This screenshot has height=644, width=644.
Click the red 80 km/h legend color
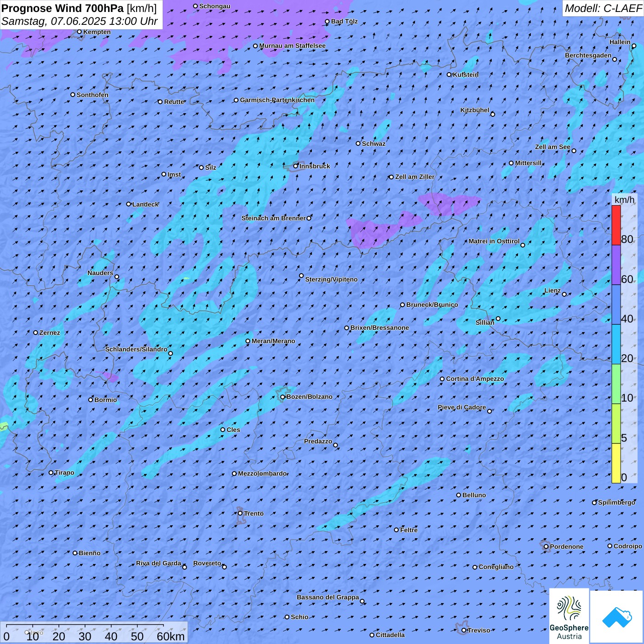pos(616,225)
